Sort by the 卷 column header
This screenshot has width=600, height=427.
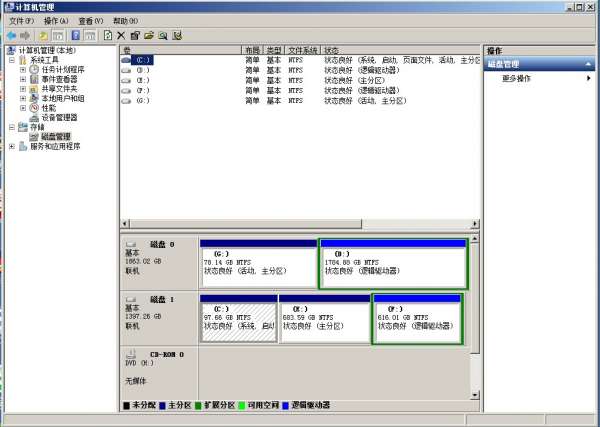[x=181, y=50]
